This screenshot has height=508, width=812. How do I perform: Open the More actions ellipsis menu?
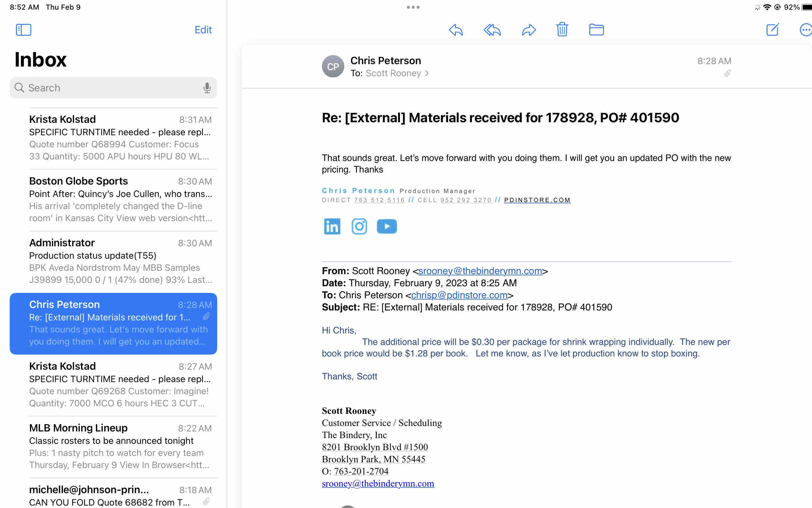(x=806, y=30)
